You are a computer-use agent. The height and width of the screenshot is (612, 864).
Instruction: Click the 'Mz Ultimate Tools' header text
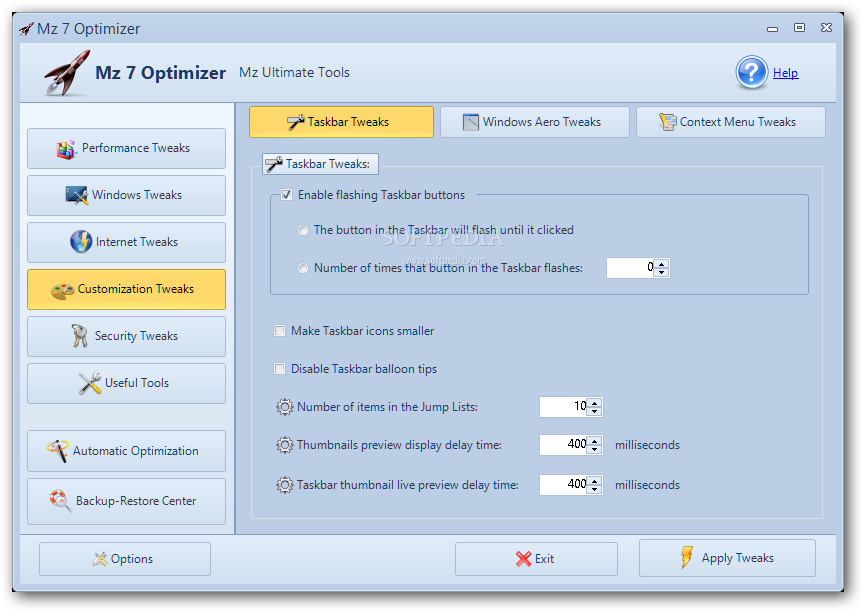click(294, 72)
